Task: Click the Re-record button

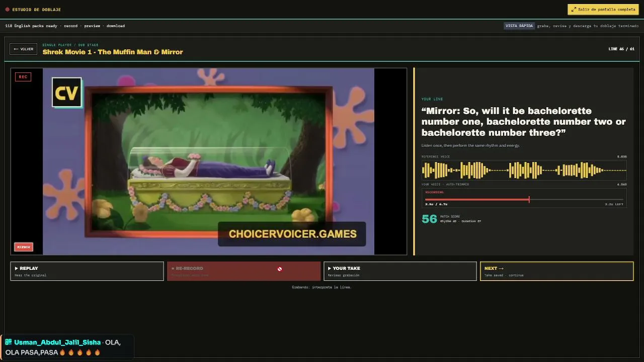Action: point(244,271)
